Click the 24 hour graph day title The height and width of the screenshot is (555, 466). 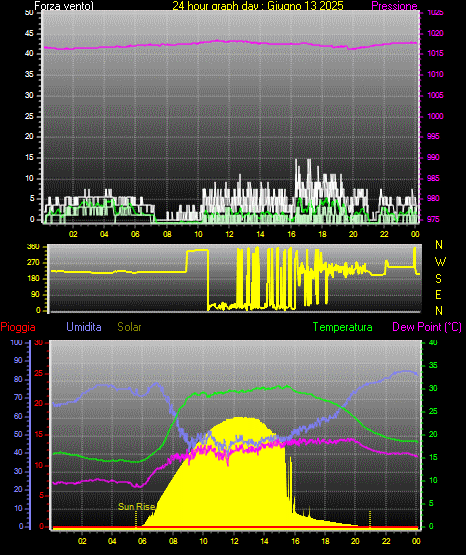pyautogui.click(x=258, y=6)
